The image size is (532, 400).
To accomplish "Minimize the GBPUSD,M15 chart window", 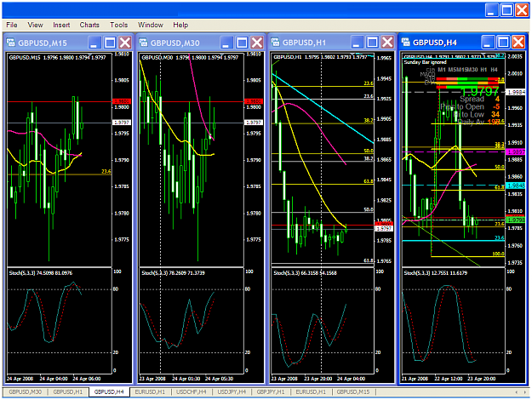I will (x=94, y=43).
